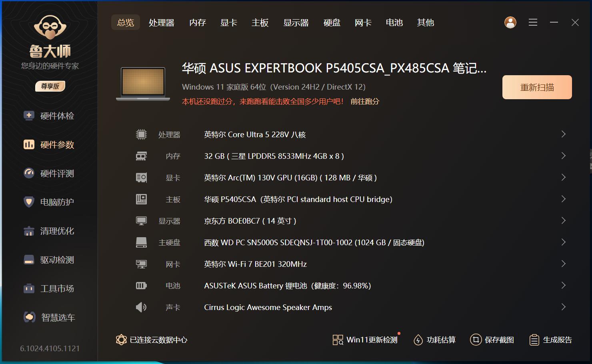Switch to the 硬盘 tab
This screenshot has width=592, height=364.
332,23
